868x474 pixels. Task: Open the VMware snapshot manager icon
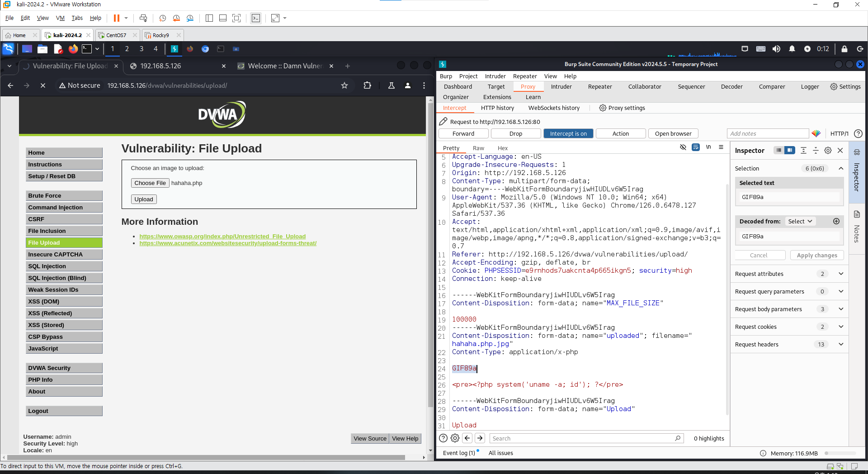[x=190, y=18]
